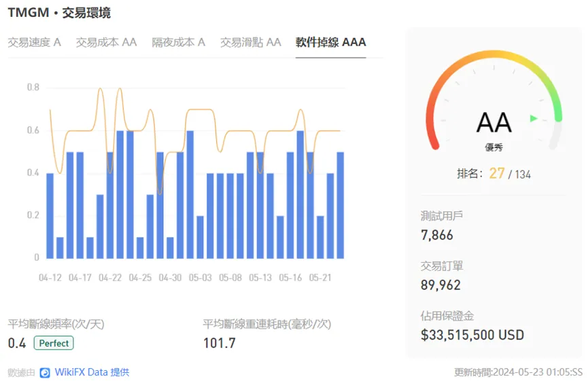The height and width of the screenshot is (381, 588).
Task: Click the 測試用戶 label
Action: tap(441, 216)
